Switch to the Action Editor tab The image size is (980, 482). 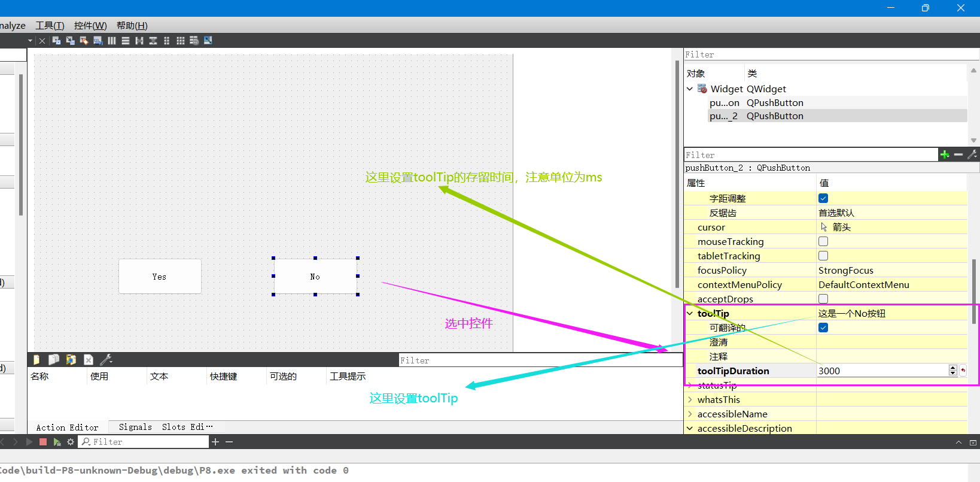tap(67, 428)
